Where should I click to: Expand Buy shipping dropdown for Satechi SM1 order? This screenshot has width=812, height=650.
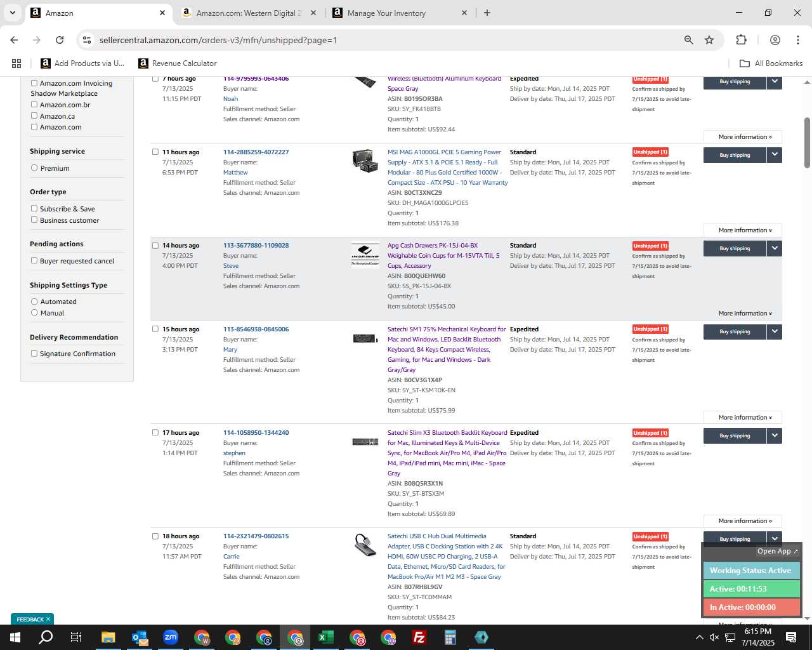pyautogui.click(x=775, y=332)
